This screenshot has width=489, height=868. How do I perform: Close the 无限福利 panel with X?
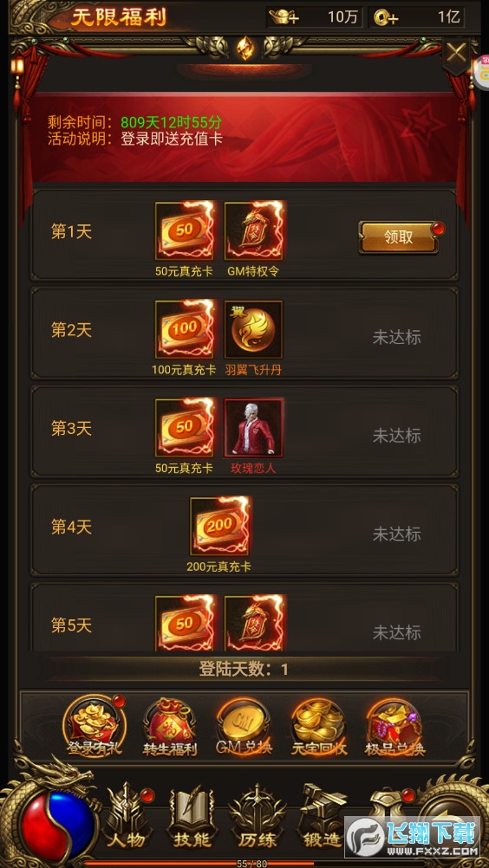pyautogui.click(x=456, y=54)
